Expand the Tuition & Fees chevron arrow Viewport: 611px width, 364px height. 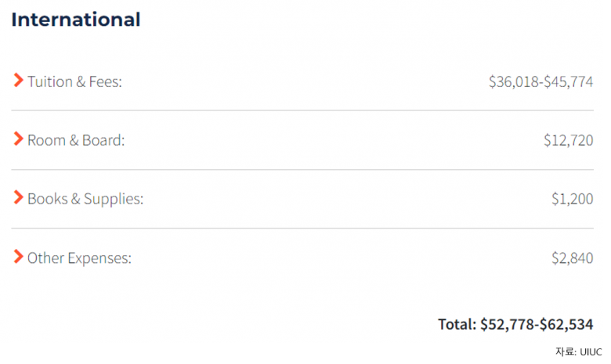click(x=18, y=80)
